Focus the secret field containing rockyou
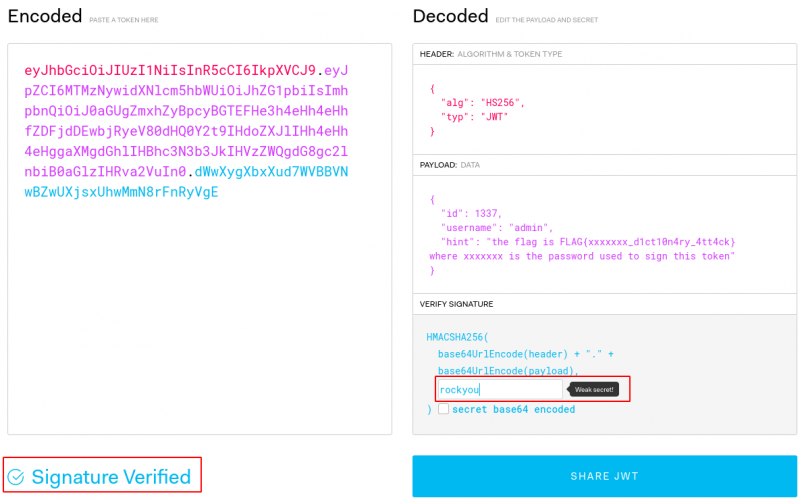 [498, 389]
